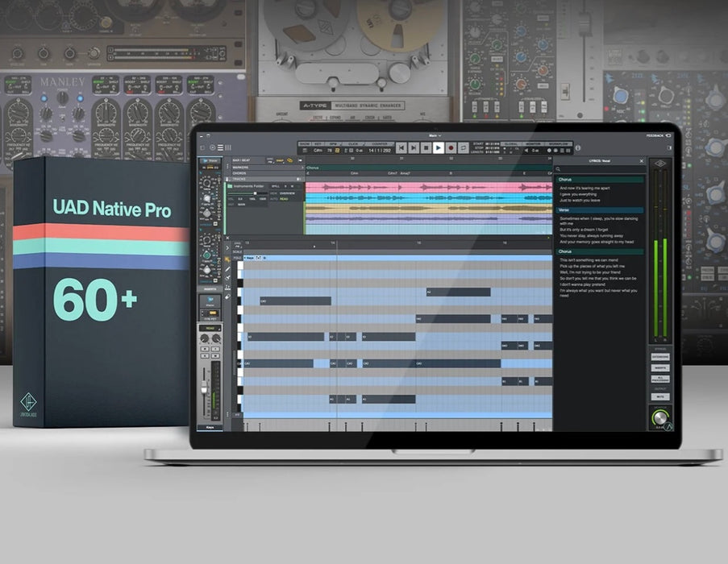Toggle the loop button beside Record
The image size is (728, 564).
[463, 148]
